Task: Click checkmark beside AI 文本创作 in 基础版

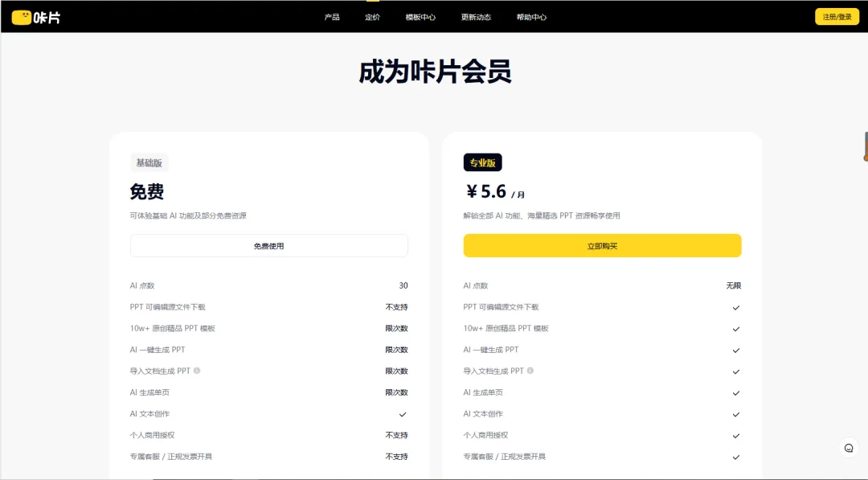Action: (403, 414)
